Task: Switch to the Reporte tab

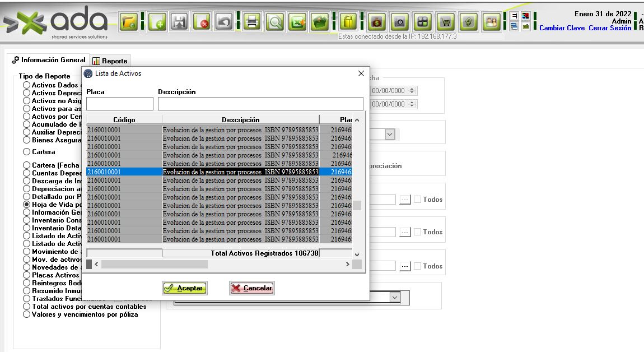Action: (x=110, y=61)
